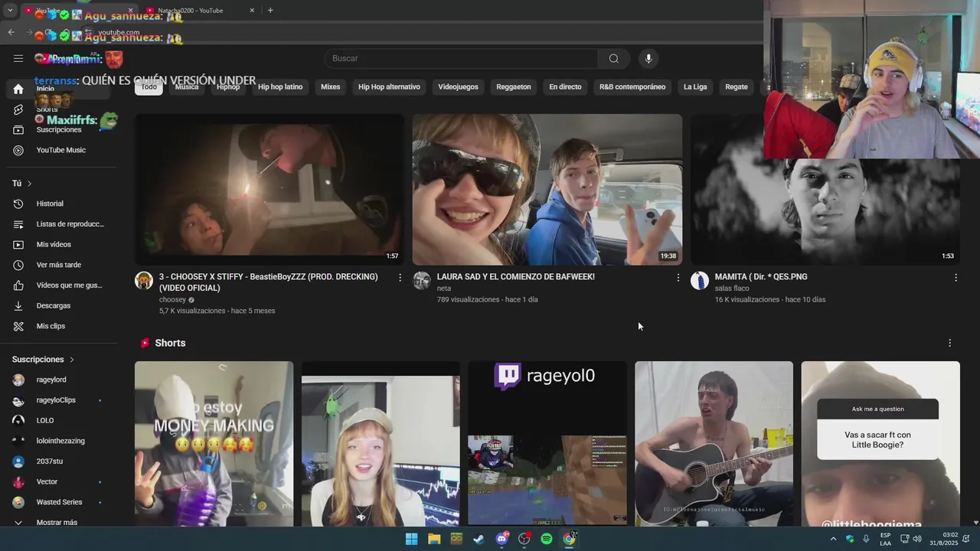Open browser tab list dropdown
Viewport: 980px width, 551px height.
point(10,10)
